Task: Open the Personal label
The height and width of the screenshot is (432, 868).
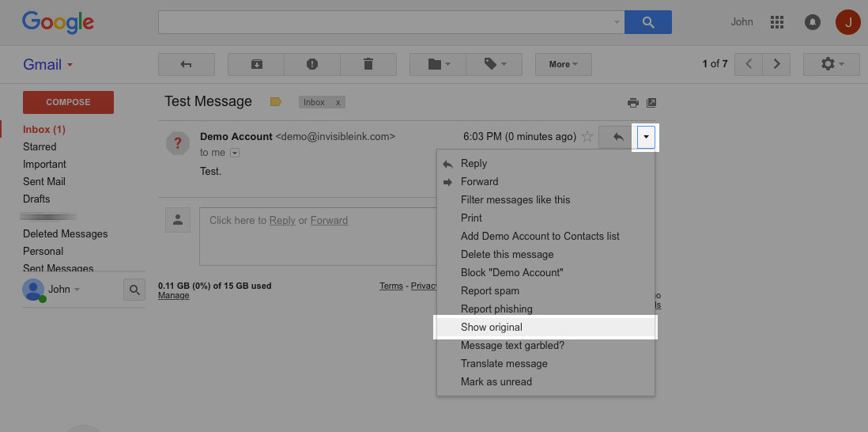Action: pyautogui.click(x=43, y=251)
